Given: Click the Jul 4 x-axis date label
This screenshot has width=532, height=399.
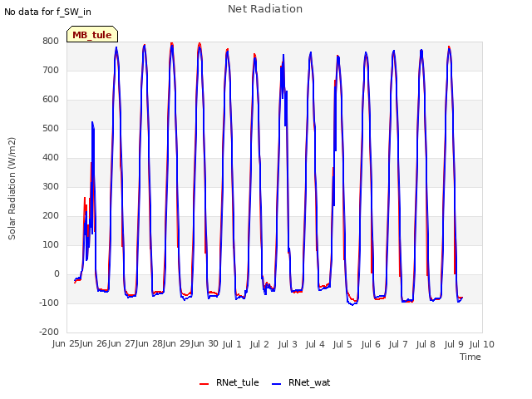Looking at the screenshot, I should [315, 345].
